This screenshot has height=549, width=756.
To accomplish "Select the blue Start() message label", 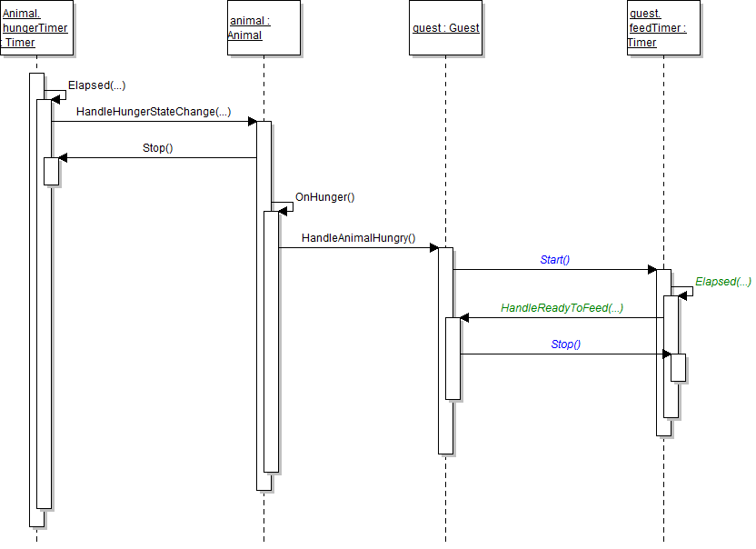I will coord(554,260).
